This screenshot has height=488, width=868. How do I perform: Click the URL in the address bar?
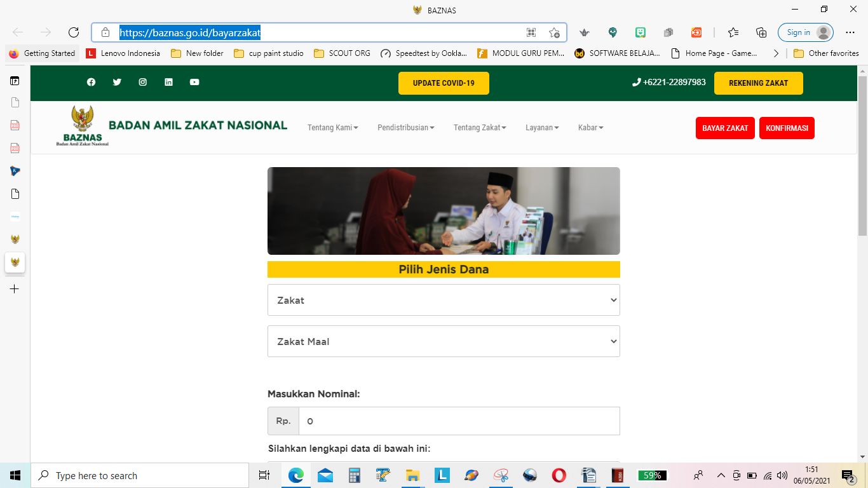tap(190, 32)
